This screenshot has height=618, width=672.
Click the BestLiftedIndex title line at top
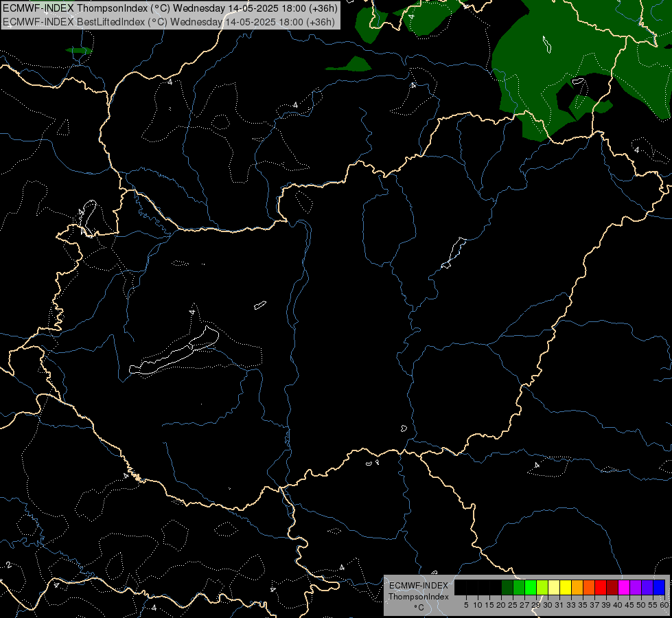tap(168, 22)
